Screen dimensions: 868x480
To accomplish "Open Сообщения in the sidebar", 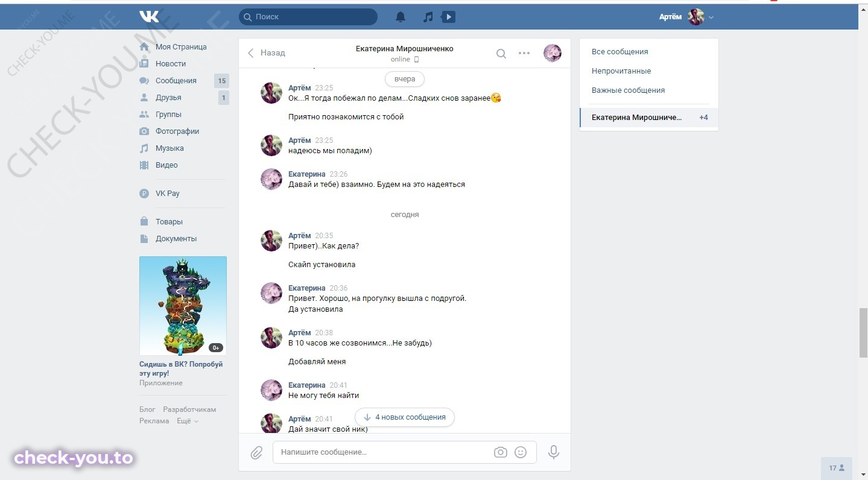I will 176,80.
